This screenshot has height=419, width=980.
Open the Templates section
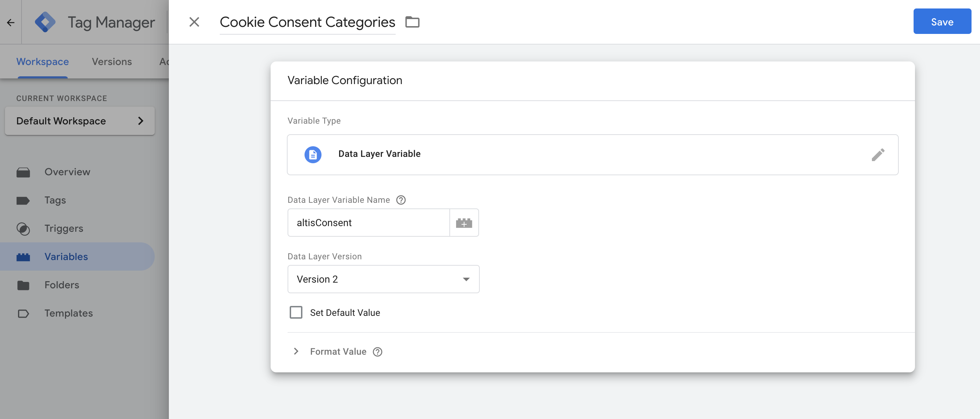coord(69,313)
